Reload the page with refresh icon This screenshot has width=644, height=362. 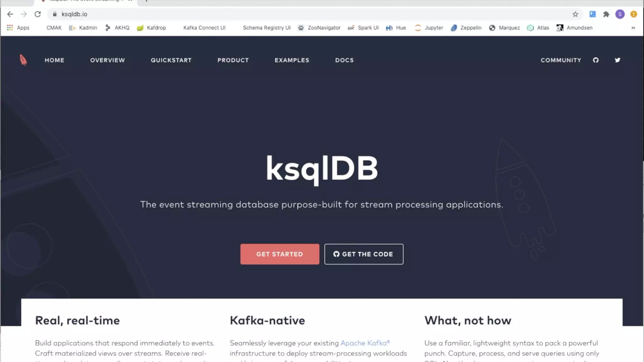point(38,14)
